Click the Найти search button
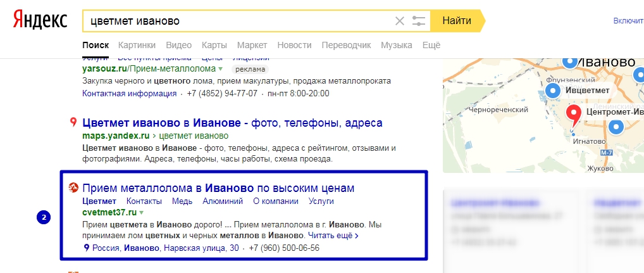The height and width of the screenshot is (273, 644). [x=457, y=20]
